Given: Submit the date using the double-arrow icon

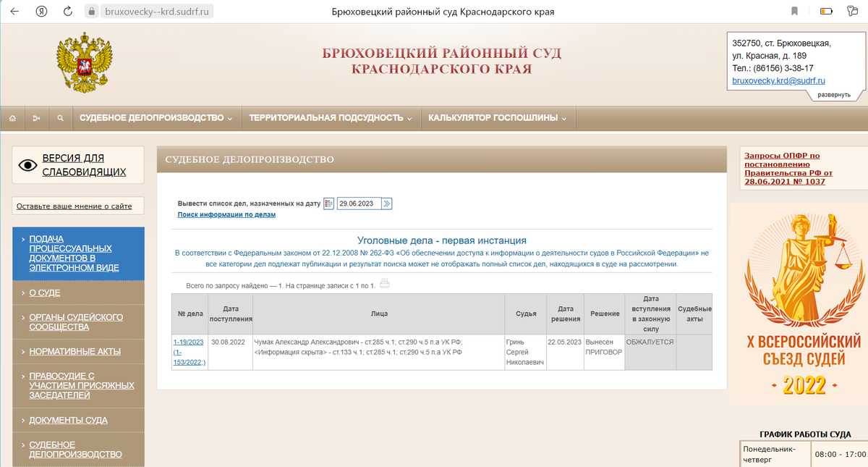Looking at the screenshot, I should pos(388,203).
